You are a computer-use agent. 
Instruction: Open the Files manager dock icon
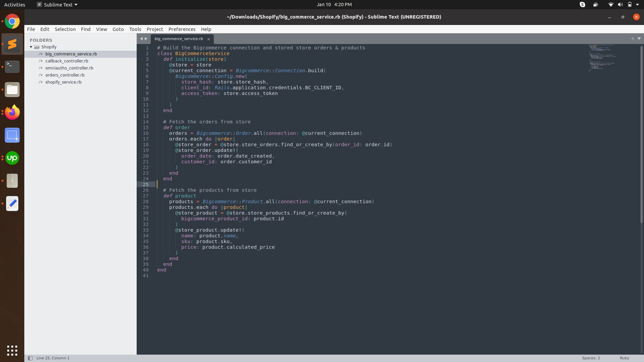click(x=12, y=90)
